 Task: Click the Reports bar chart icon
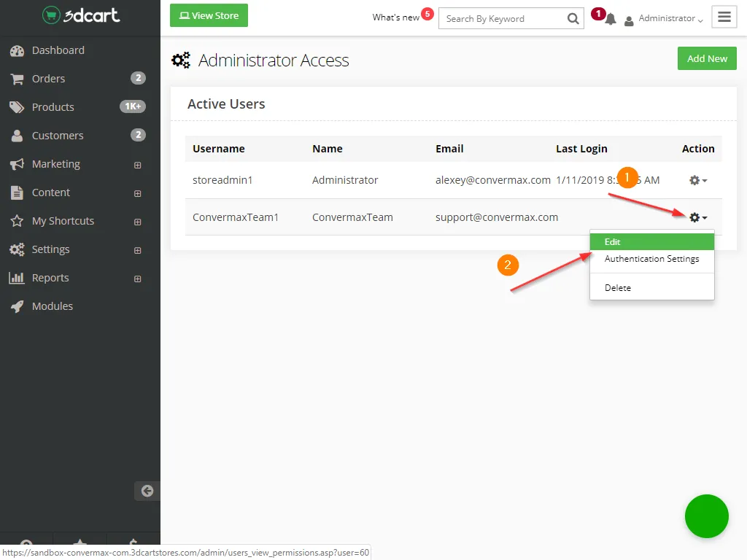pos(17,278)
